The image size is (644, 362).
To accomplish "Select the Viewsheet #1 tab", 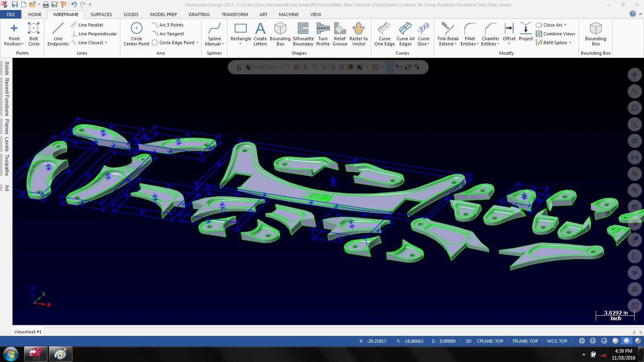I will pyautogui.click(x=28, y=332).
